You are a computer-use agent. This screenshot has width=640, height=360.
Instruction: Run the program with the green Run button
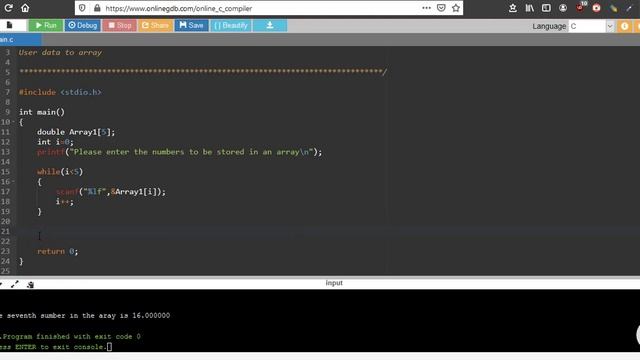click(46, 25)
